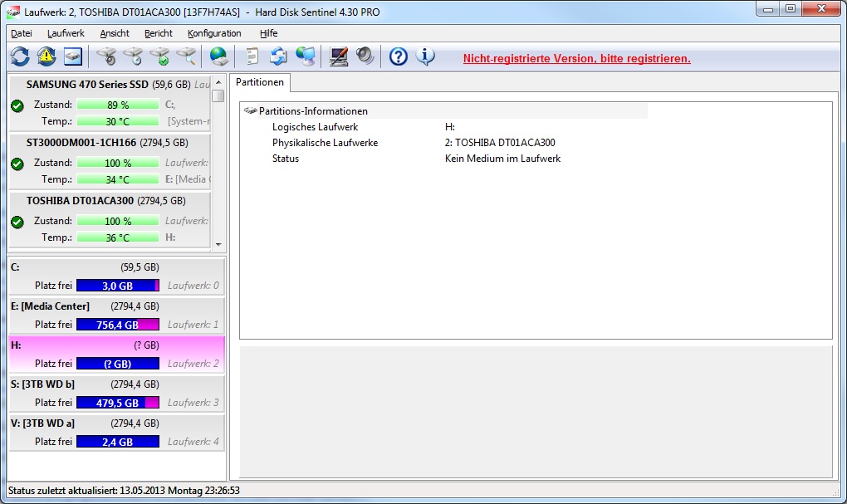Click the globe over disk toolbar icon
847x504 pixels.
[x=218, y=56]
